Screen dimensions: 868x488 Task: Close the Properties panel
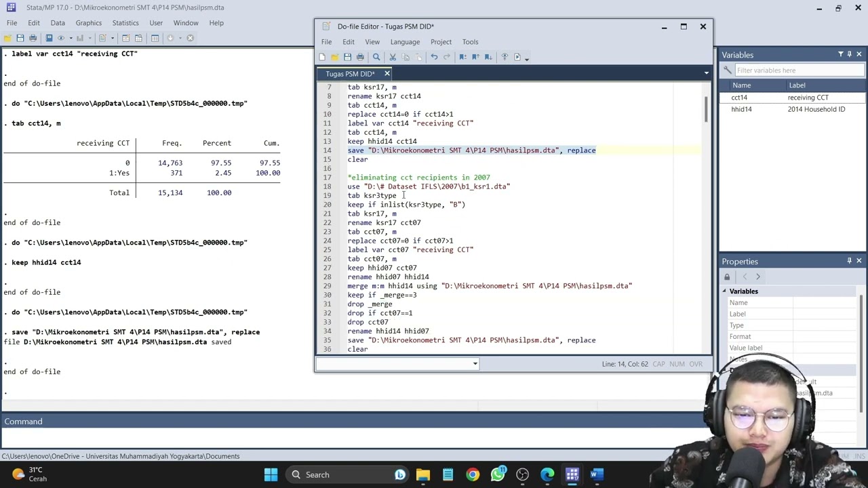pyautogui.click(x=859, y=261)
